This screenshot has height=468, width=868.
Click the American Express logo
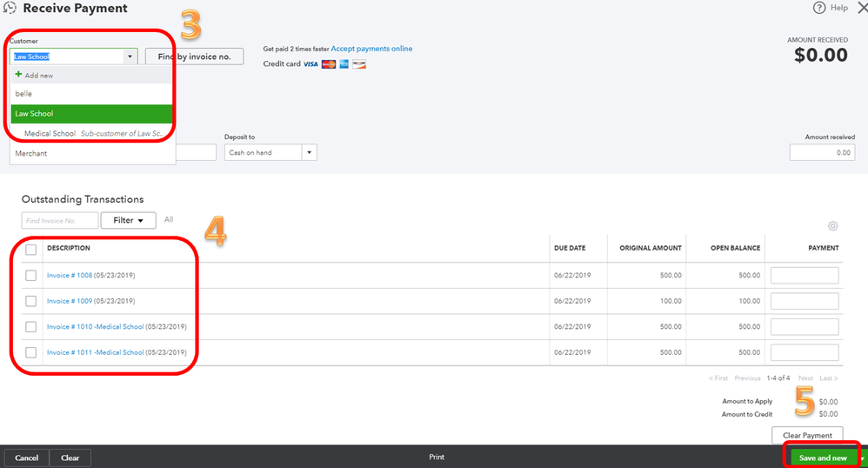[344, 64]
